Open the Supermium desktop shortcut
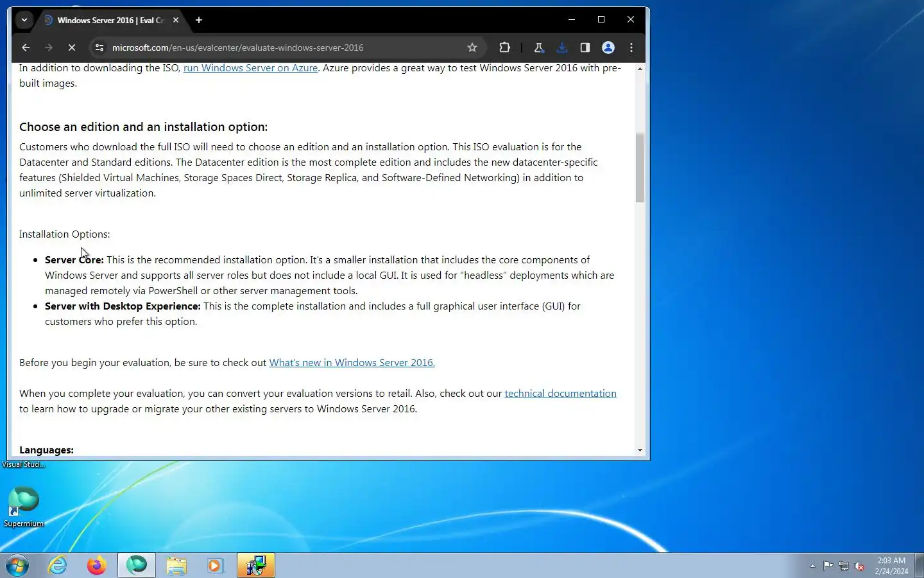The image size is (924, 578). tap(24, 507)
